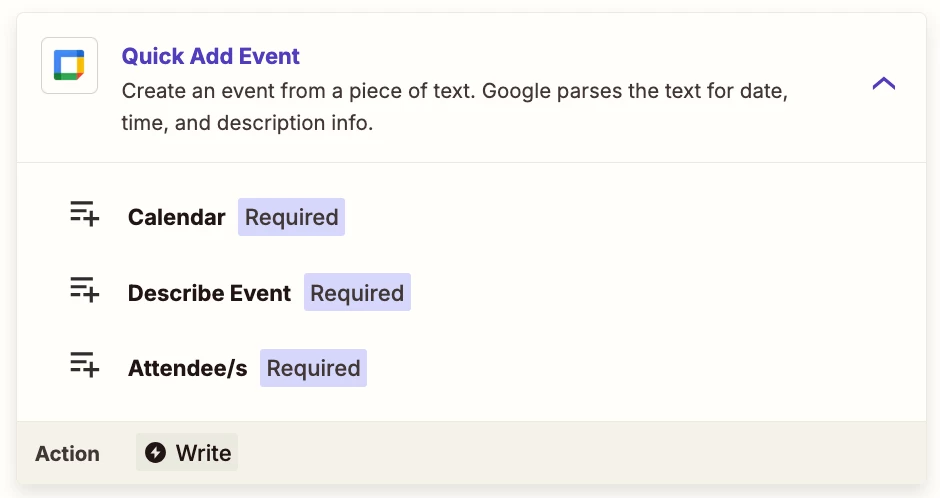Click the list-plus icon beside Calendar

(85, 214)
